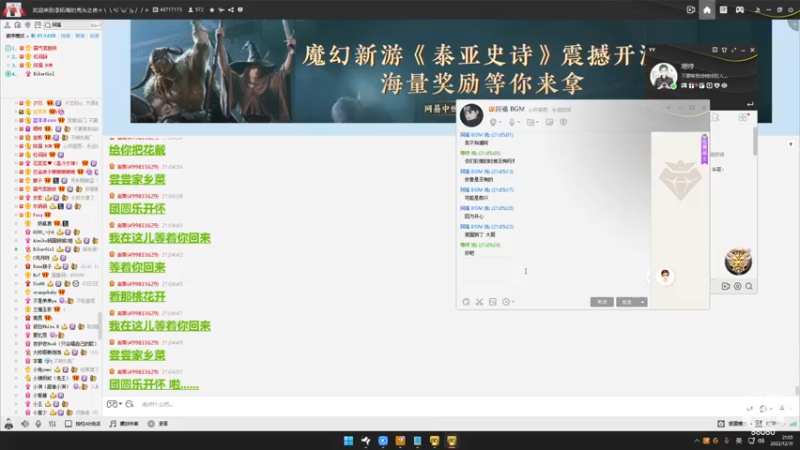Click the blue K app icon in taskbar

(383, 441)
